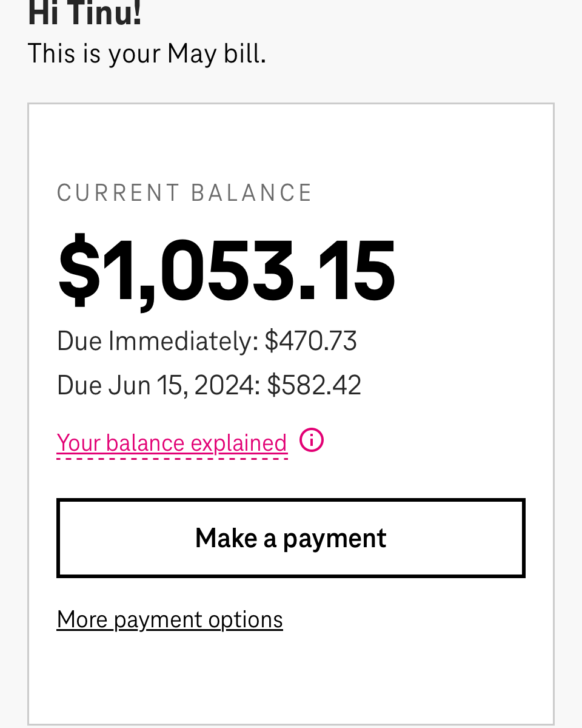582x728 pixels.
Task: Click the Make a payment button
Action: coord(291,538)
